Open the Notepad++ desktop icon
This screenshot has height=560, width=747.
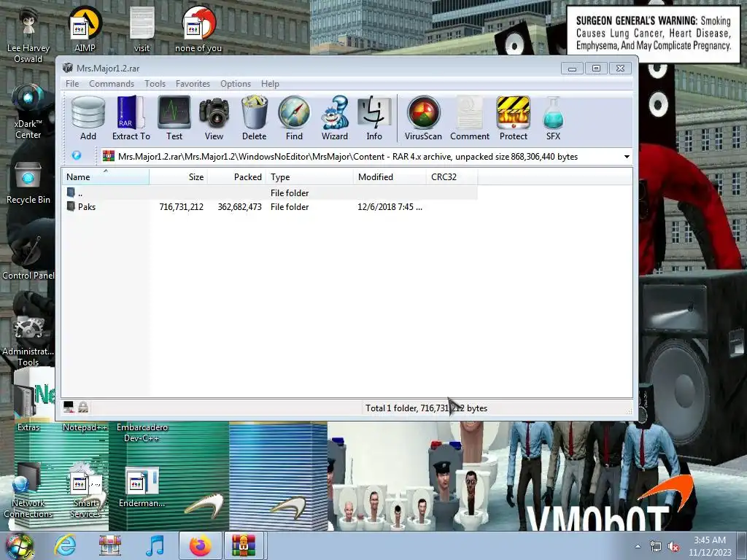click(85, 427)
